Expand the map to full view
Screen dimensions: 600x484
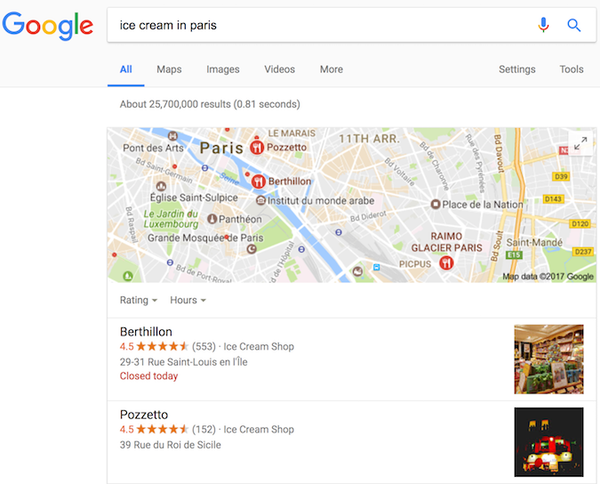tap(580, 143)
